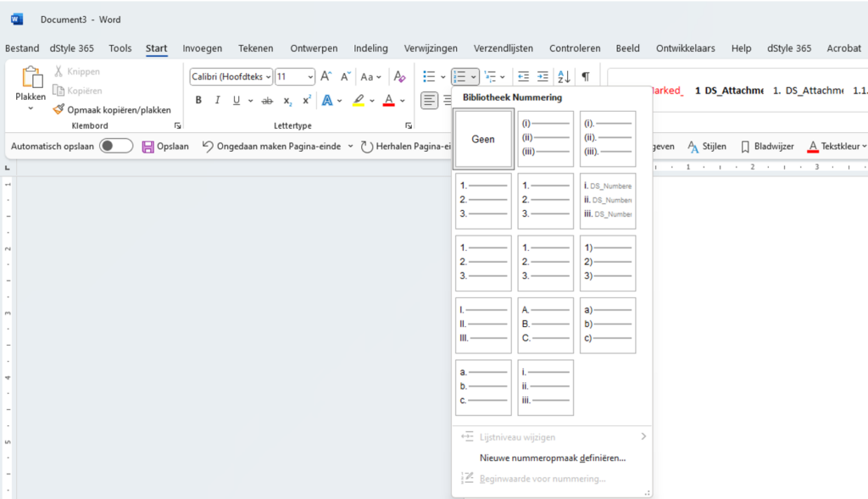868x499 pixels.
Task: Clear all formatting eraser icon
Action: (399, 76)
